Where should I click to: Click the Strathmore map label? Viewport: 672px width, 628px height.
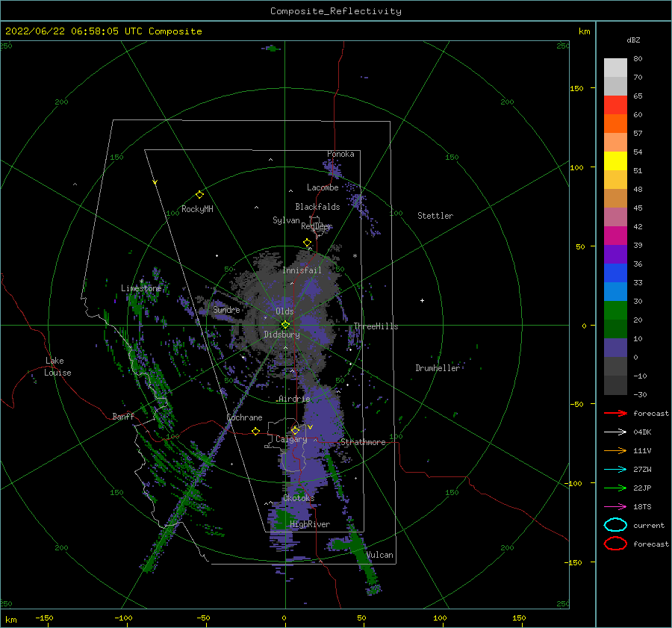363,442
